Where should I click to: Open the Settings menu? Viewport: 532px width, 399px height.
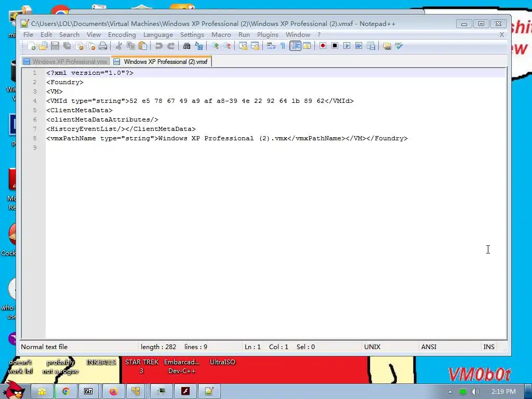pos(192,35)
